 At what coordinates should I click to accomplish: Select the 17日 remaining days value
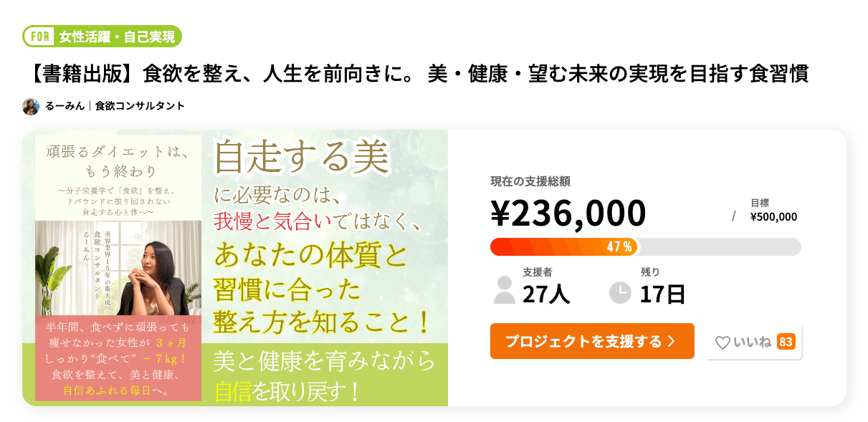tap(662, 294)
